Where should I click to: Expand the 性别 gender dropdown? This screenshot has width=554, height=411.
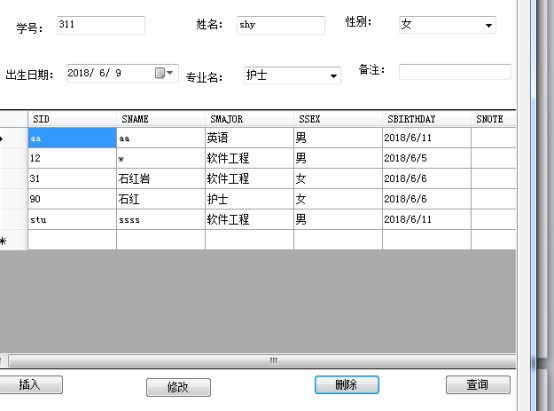pos(489,25)
